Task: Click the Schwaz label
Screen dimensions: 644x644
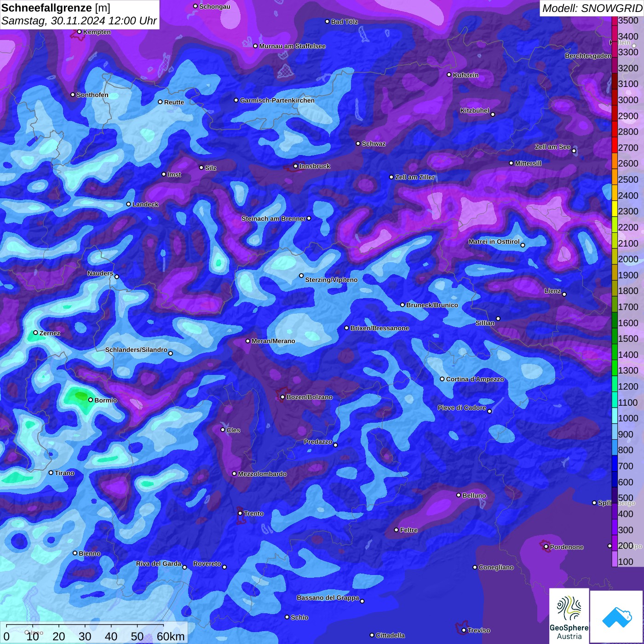Action: [374, 144]
